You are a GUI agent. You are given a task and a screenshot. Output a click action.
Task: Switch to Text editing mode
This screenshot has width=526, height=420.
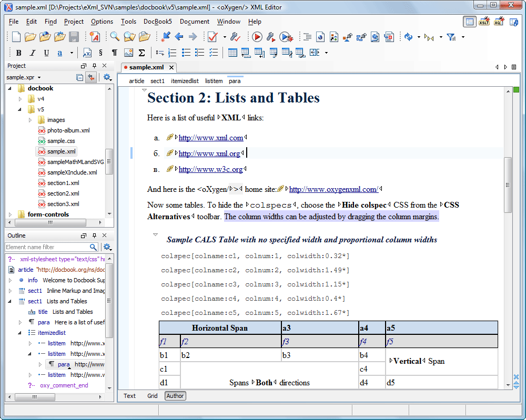coord(129,396)
